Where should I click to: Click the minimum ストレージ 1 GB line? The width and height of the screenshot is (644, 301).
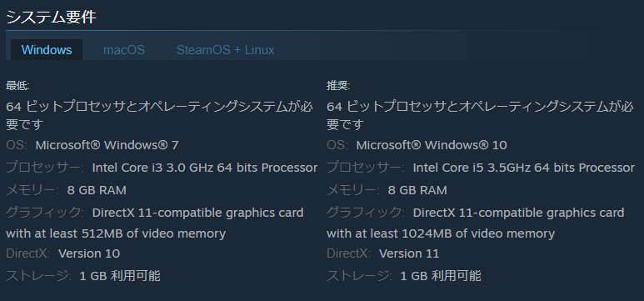tap(83, 276)
